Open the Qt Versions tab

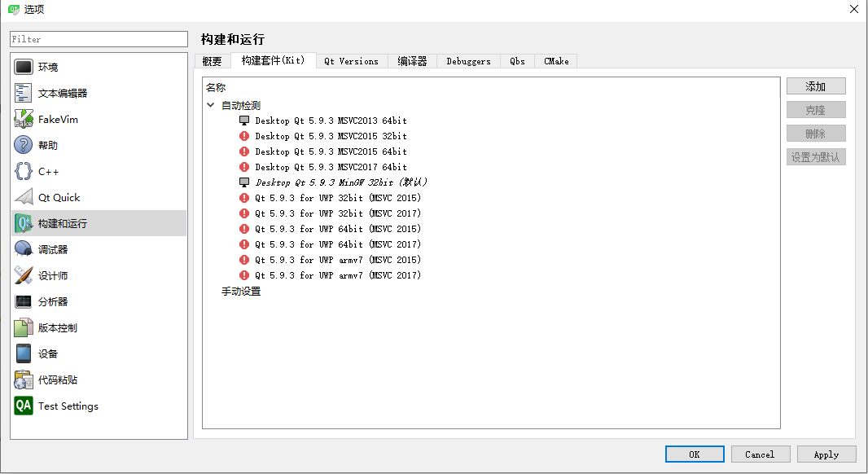(x=352, y=61)
